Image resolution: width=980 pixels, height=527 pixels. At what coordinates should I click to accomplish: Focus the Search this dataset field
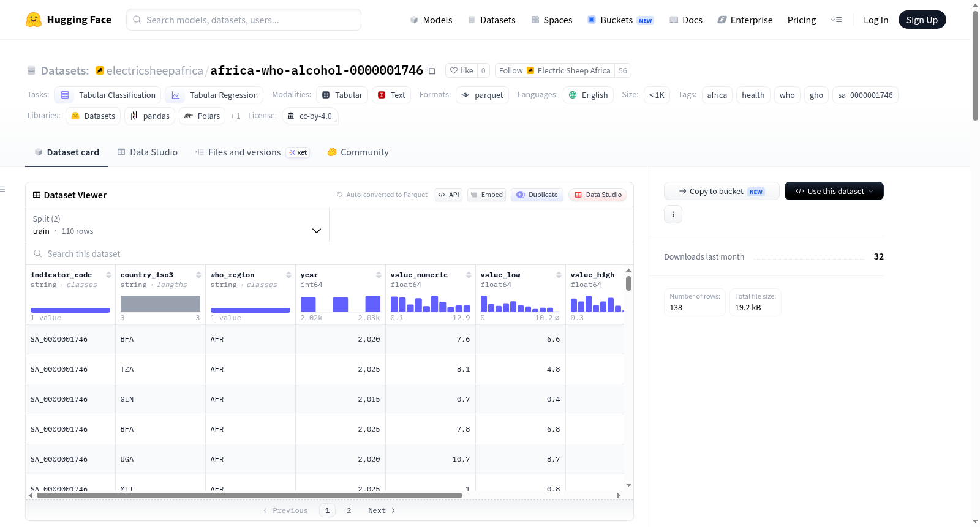coord(330,253)
